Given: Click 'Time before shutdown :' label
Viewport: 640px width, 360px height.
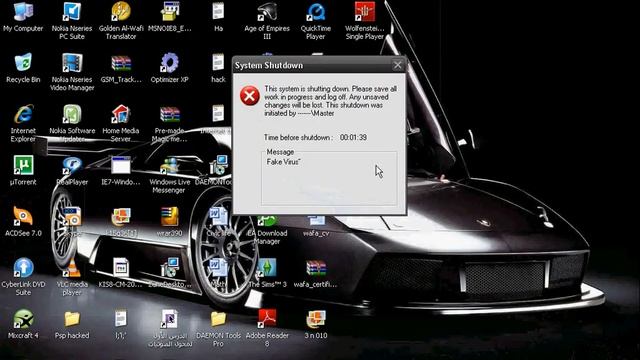Looking at the screenshot, I should click(x=298, y=137).
